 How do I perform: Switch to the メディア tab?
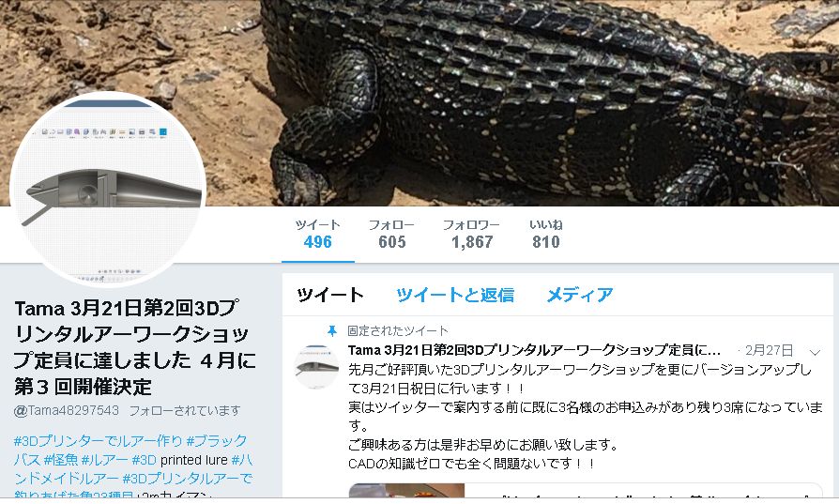tap(580, 295)
